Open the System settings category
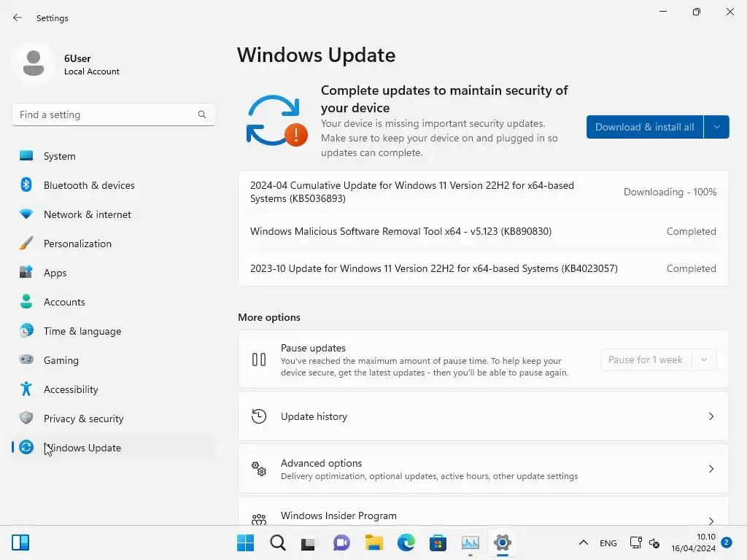The width and height of the screenshot is (747, 560). 113,156
